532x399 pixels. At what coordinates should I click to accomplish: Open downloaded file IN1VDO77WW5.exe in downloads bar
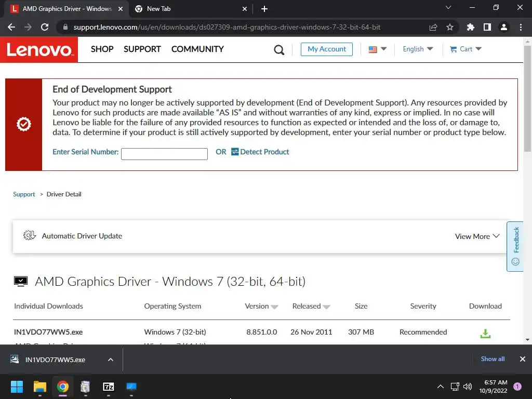point(55,360)
